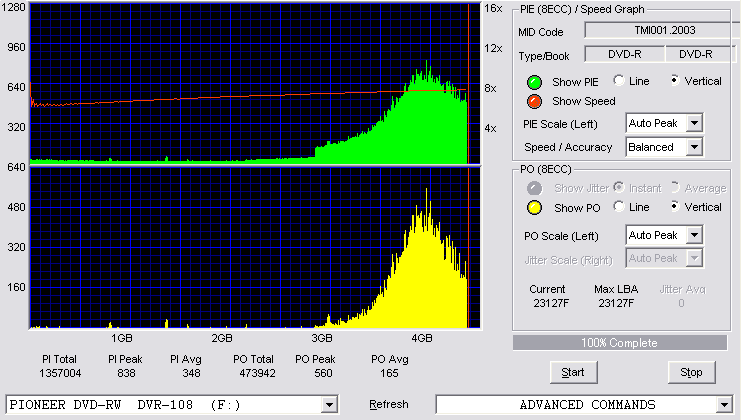Select the Instant jitter option
This screenshot has height=420, width=742.
pos(619,187)
